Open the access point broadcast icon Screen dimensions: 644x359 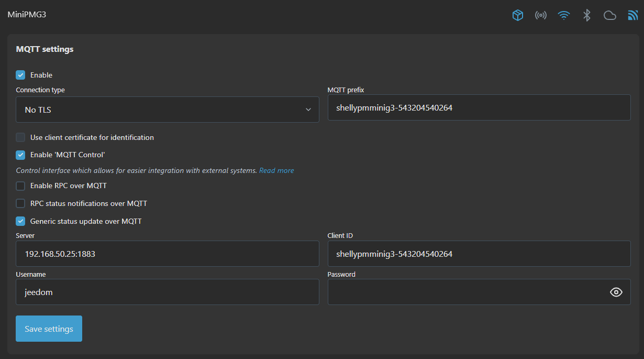click(540, 15)
